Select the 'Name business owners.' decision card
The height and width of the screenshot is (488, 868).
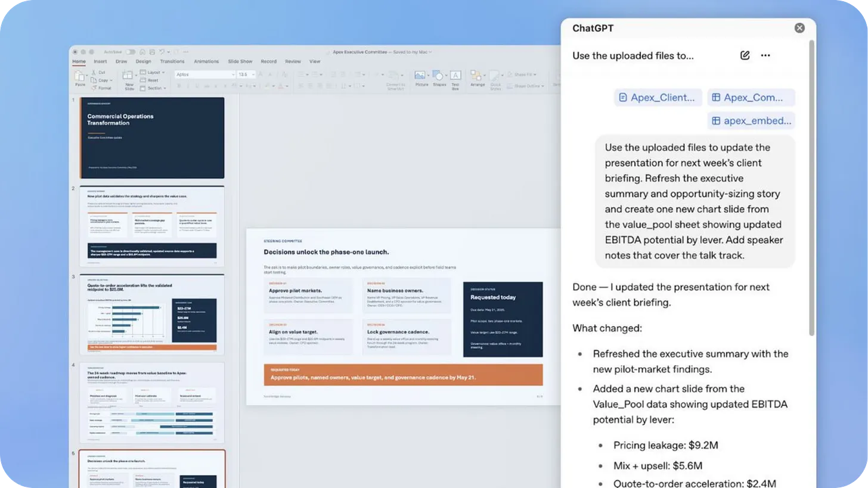pyautogui.click(x=407, y=296)
